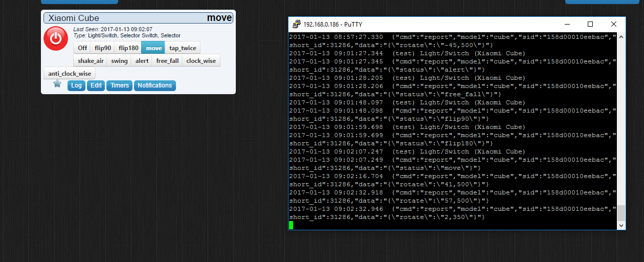Select the Off level for Xiaomi Cube
The height and width of the screenshot is (262, 644).
point(82,48)
